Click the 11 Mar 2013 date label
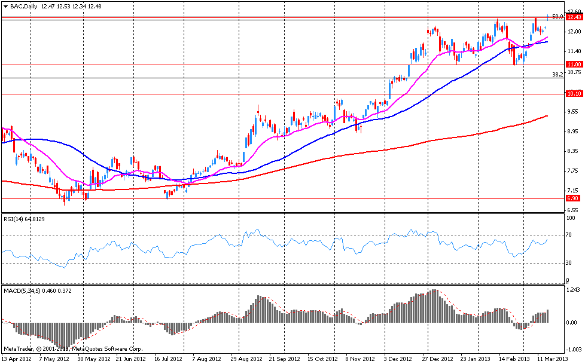The image size is (588, 364). [550, 359]
